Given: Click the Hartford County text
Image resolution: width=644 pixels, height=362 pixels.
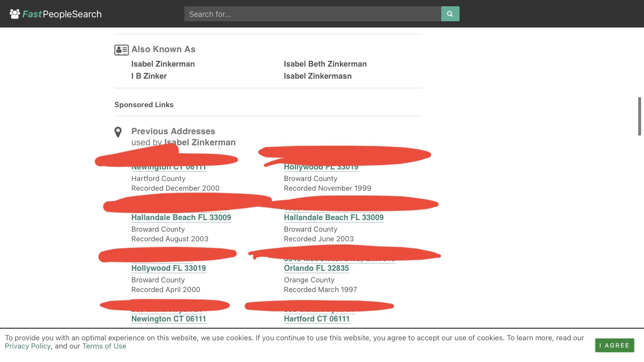Looking at the screenshot, I should 158,179.
